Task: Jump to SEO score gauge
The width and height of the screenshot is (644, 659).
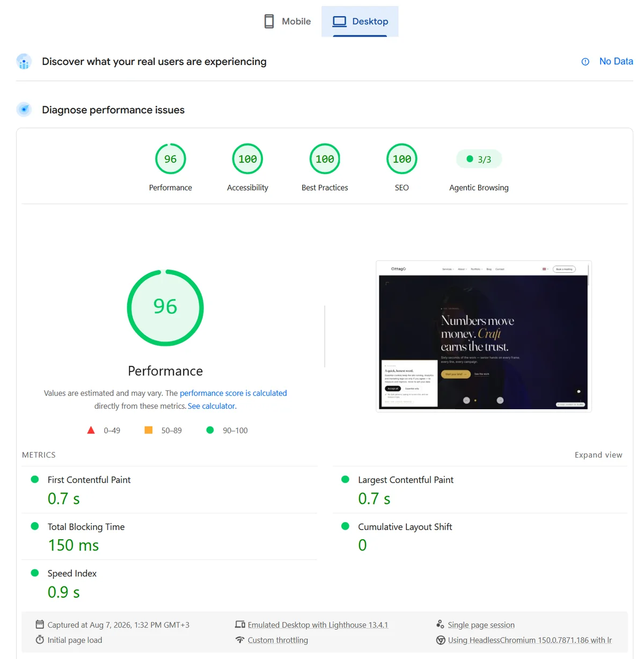Action: click(x=402, y=159)
